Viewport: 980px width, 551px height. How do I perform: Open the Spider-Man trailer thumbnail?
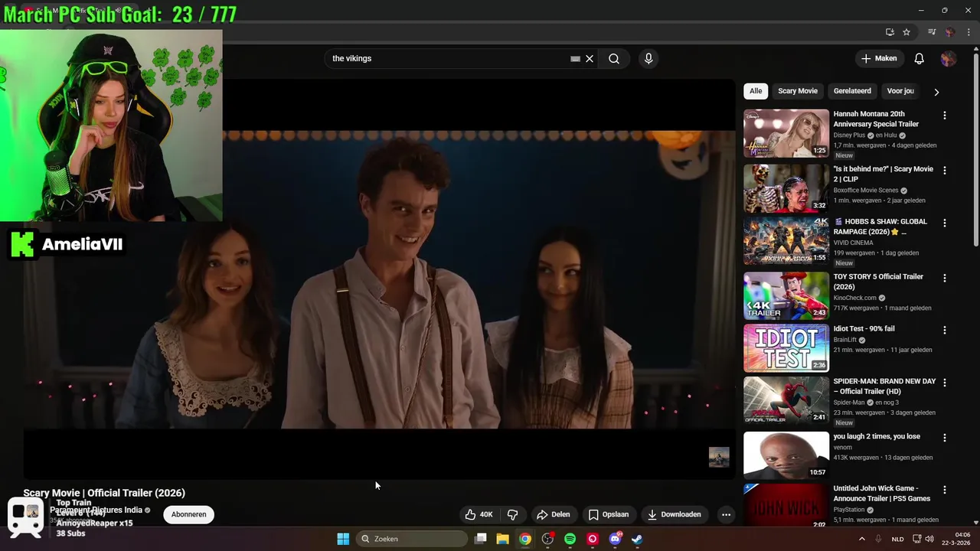point(786,400)
